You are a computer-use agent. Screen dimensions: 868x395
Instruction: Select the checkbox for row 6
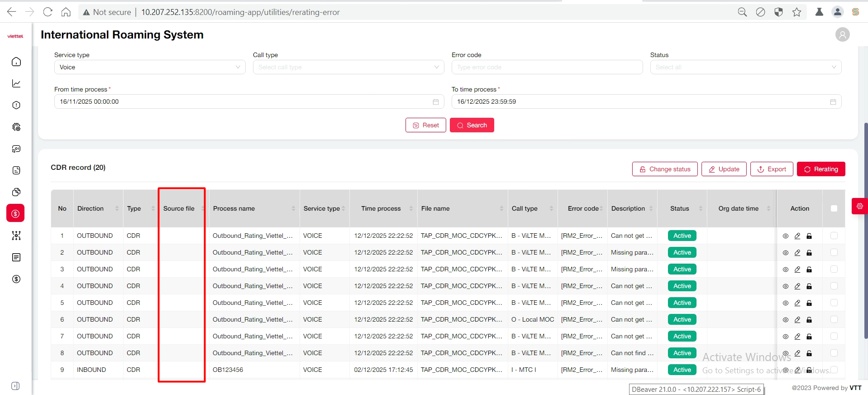[834, 319]
